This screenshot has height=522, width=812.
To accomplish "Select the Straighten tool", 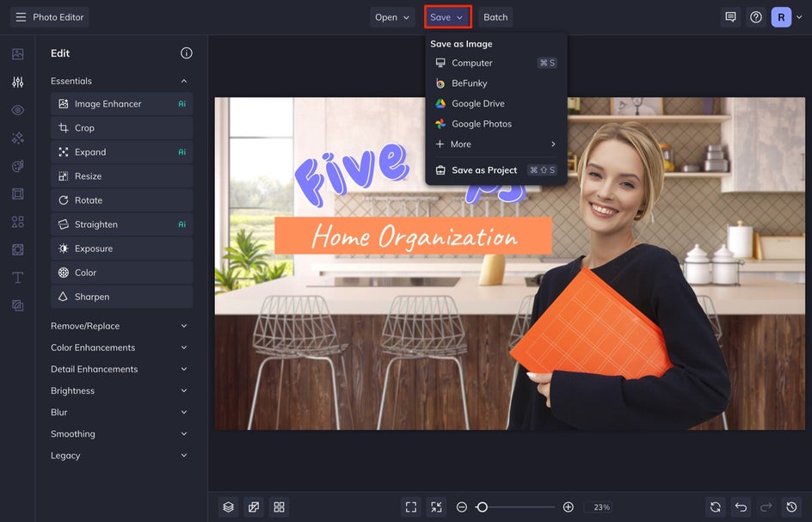I will (x=121, y=224).
